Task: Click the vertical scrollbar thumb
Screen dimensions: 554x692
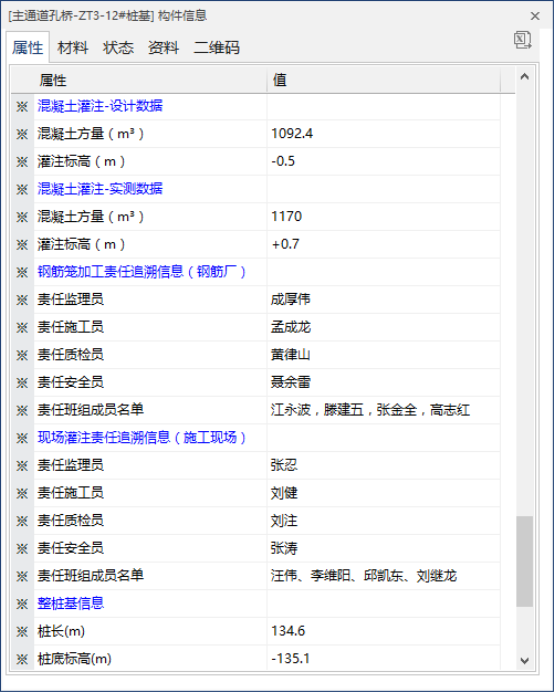Action: 524,561
